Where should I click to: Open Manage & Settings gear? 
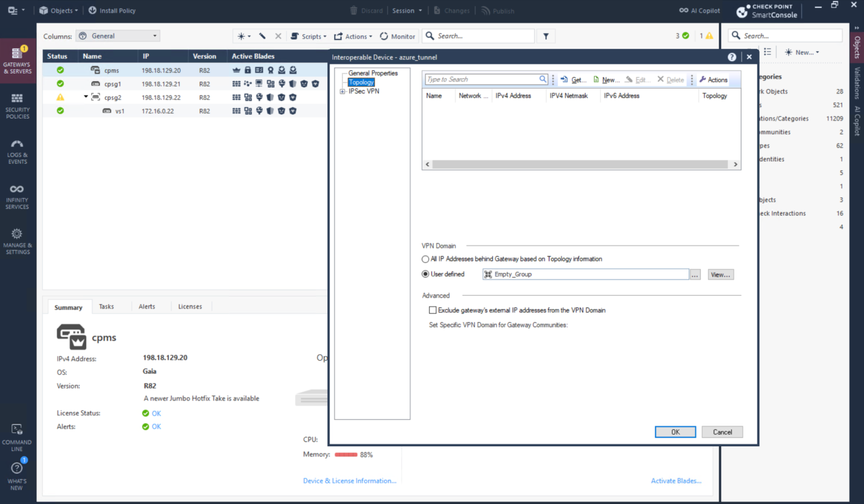tap(17, 241)
